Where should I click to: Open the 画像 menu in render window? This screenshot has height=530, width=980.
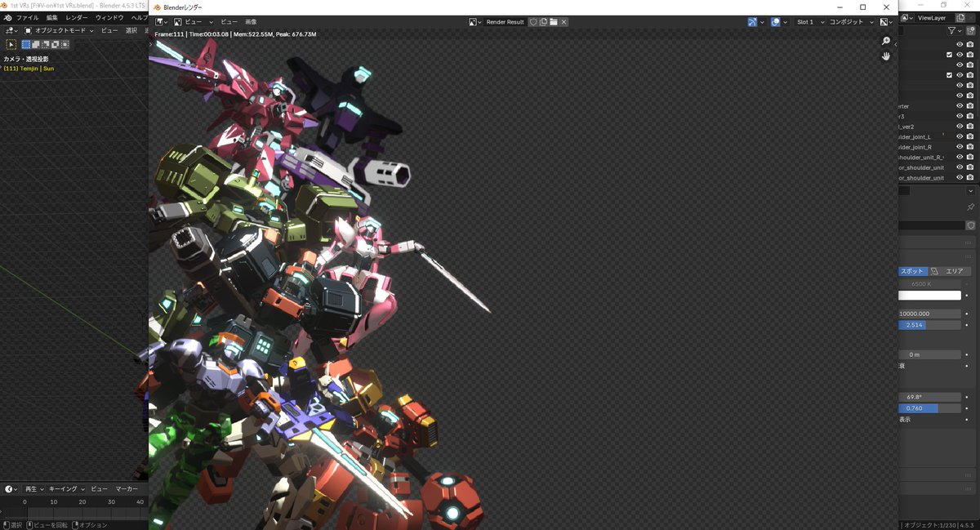(x=251, y=22)
